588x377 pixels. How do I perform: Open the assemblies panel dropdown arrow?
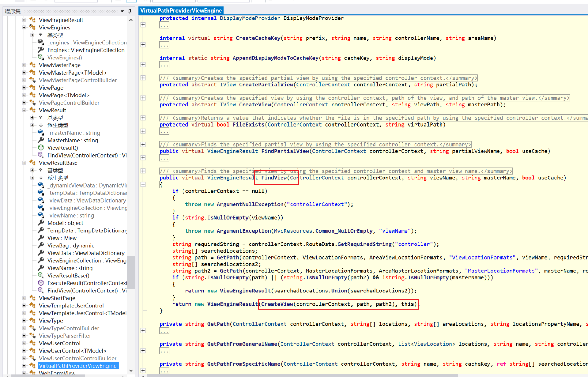122,11
